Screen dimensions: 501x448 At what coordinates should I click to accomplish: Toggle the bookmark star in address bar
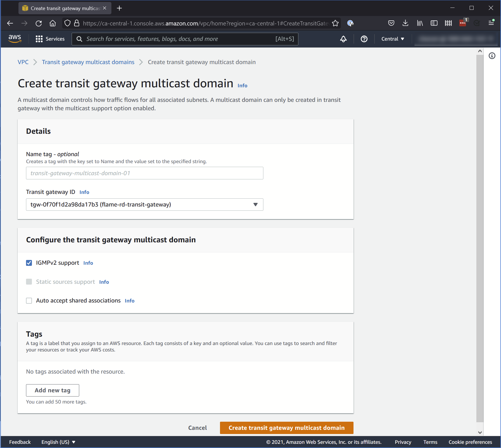pyautogui.click(x=335, y=23)
